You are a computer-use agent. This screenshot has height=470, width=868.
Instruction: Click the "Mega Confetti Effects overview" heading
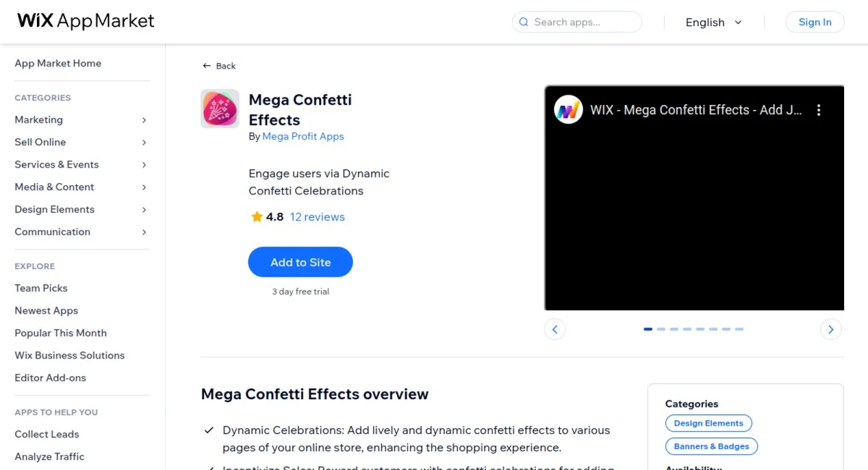(315, 394)
